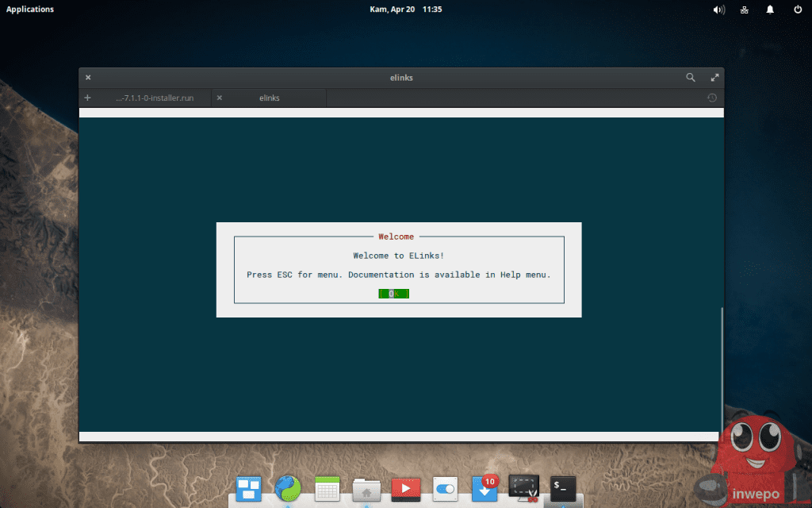Open the date and time indicator

pos(405,10)
